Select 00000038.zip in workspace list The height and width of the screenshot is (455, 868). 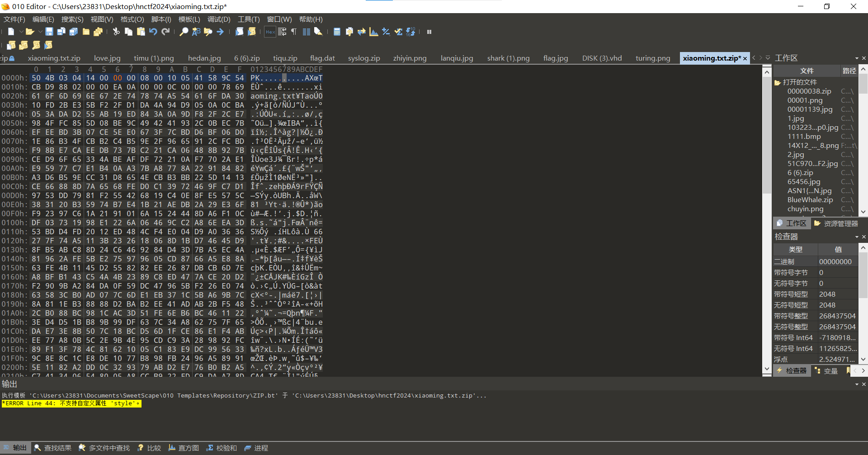[x=809, y=91]
